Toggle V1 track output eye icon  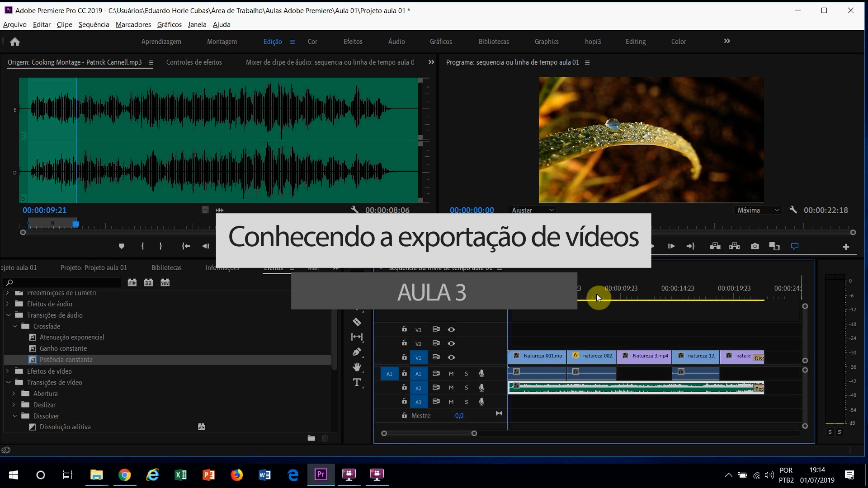tap(451, 357)
